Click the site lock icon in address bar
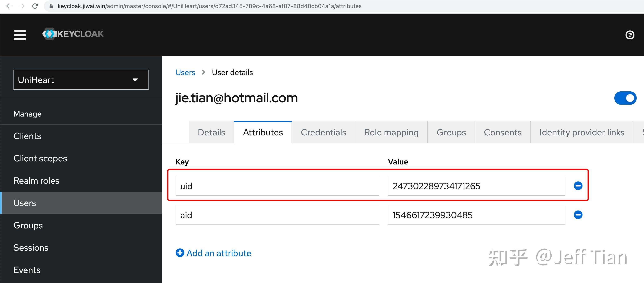This screenshot has width=644, height=283. 51,6
